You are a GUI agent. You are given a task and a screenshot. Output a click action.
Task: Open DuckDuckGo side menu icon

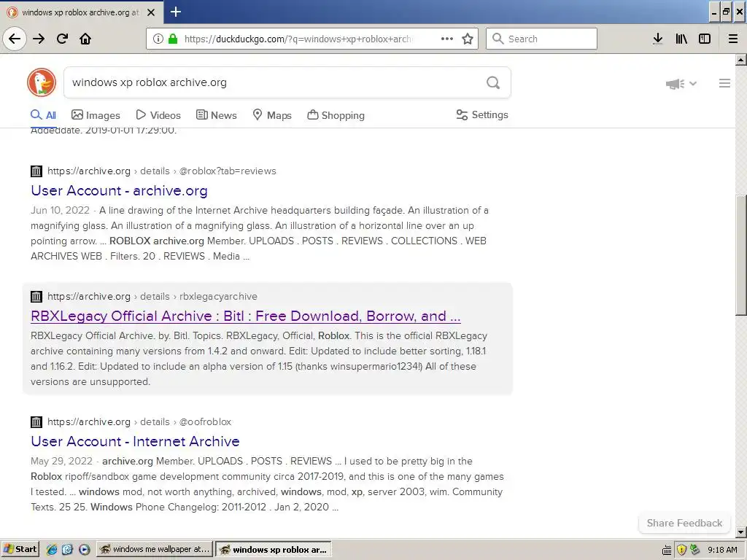724,83
